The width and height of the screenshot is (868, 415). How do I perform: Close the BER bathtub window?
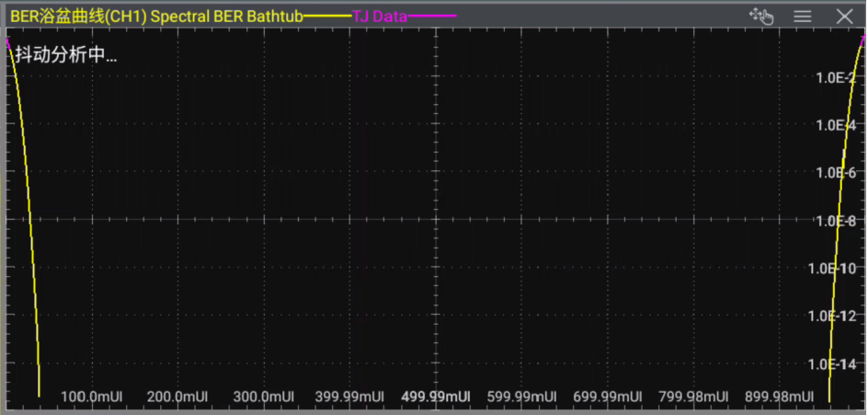[x=845, y=16]
